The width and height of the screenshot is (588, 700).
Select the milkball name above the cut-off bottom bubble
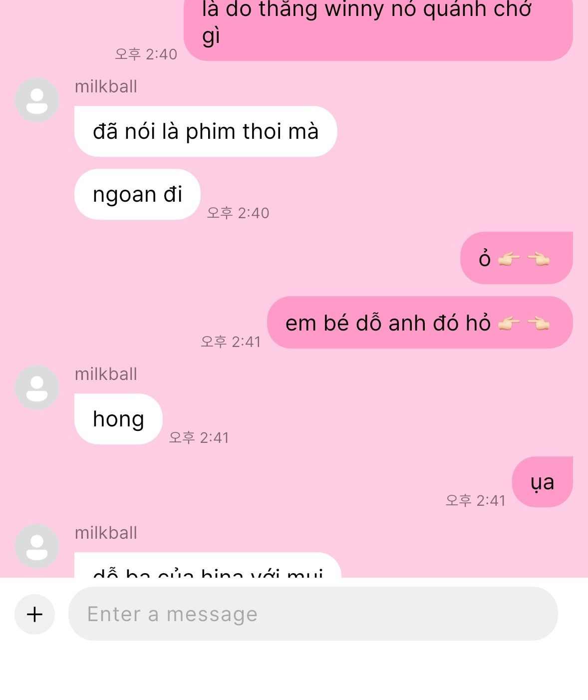click(106, 533)
